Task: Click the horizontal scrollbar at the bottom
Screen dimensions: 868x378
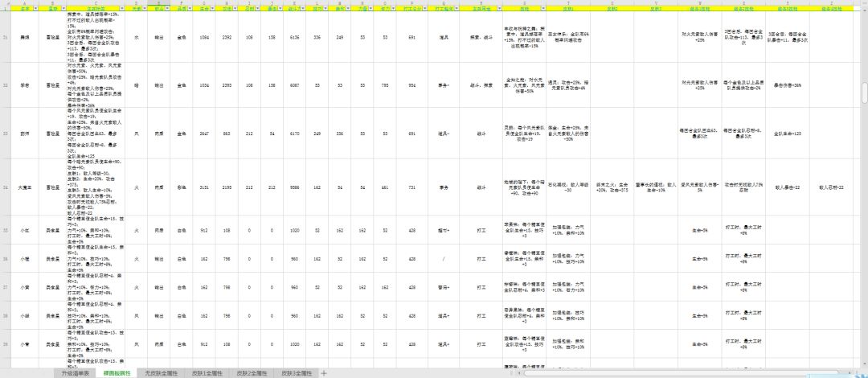Action: pos(681,373)
